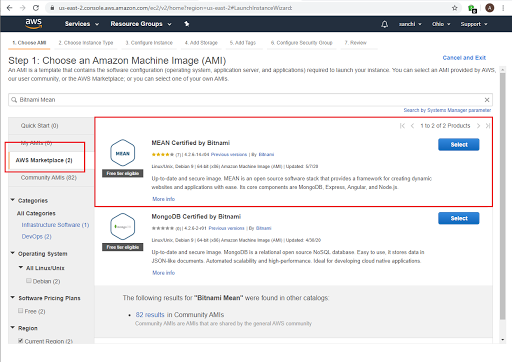512x362 pixels.
Task: Go to step 3 Configure Instance
Action: pyautogui.click(x=149, y=43)
